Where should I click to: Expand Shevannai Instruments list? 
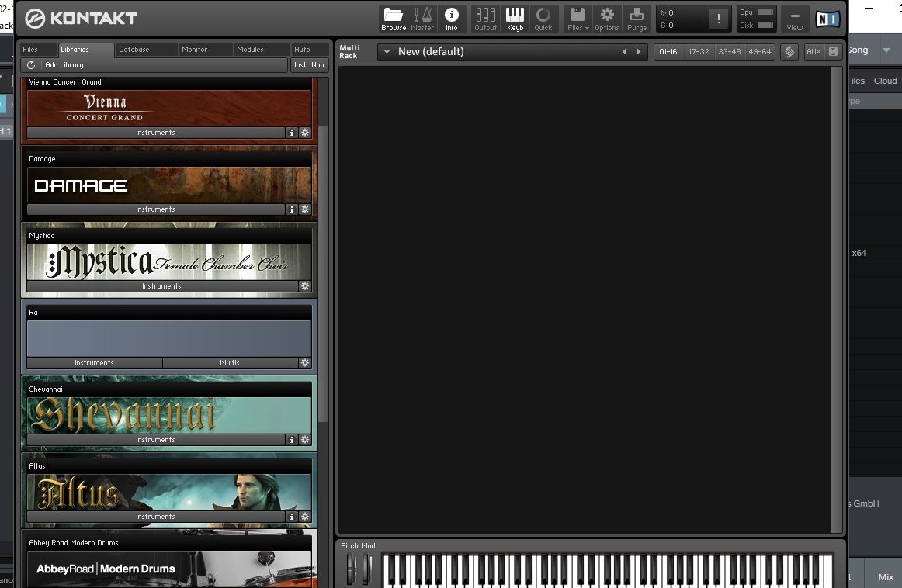pos(155,440)
